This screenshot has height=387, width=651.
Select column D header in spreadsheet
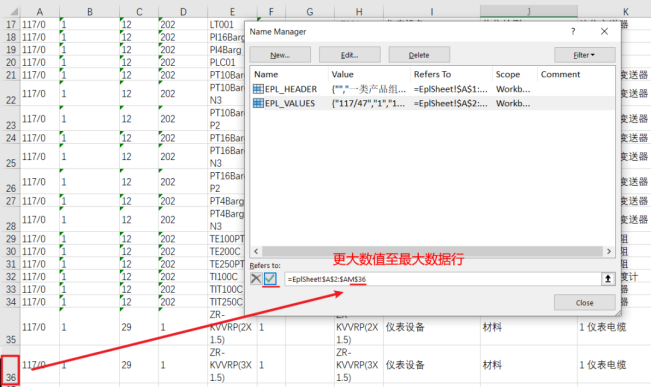pos(183,12)
